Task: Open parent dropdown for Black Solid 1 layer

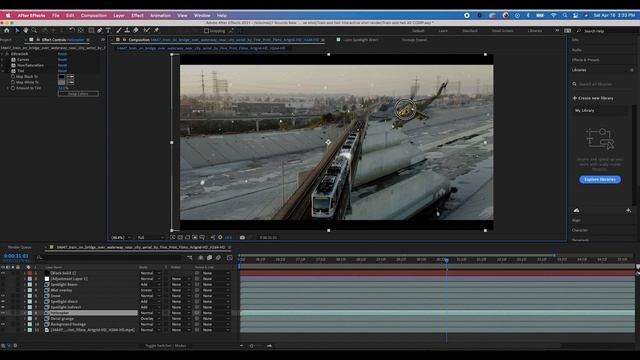Action: coord(216,273)
